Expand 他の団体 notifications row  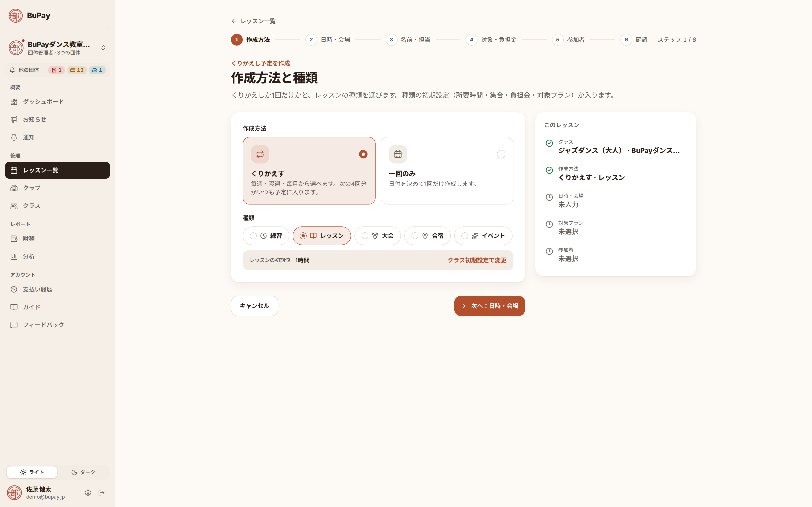click(57, 70)
